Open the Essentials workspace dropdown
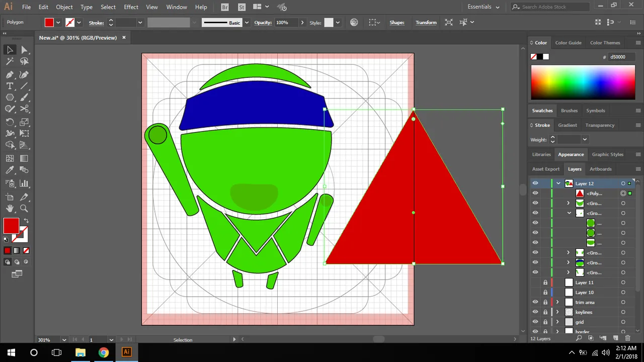This screenshot has height=362, width=644. coord(484,7)
